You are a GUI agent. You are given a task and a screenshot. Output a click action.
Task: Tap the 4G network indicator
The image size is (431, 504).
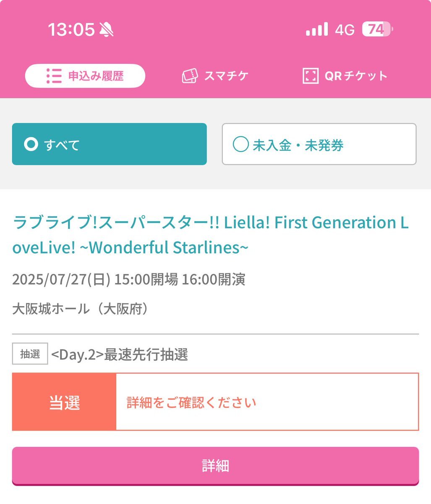point(345,30)
